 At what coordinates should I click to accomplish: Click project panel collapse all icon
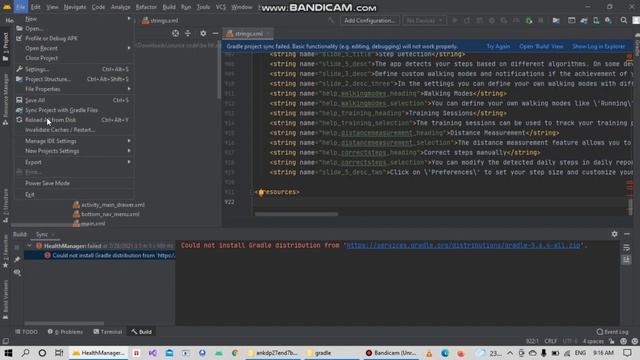point(188,33)
